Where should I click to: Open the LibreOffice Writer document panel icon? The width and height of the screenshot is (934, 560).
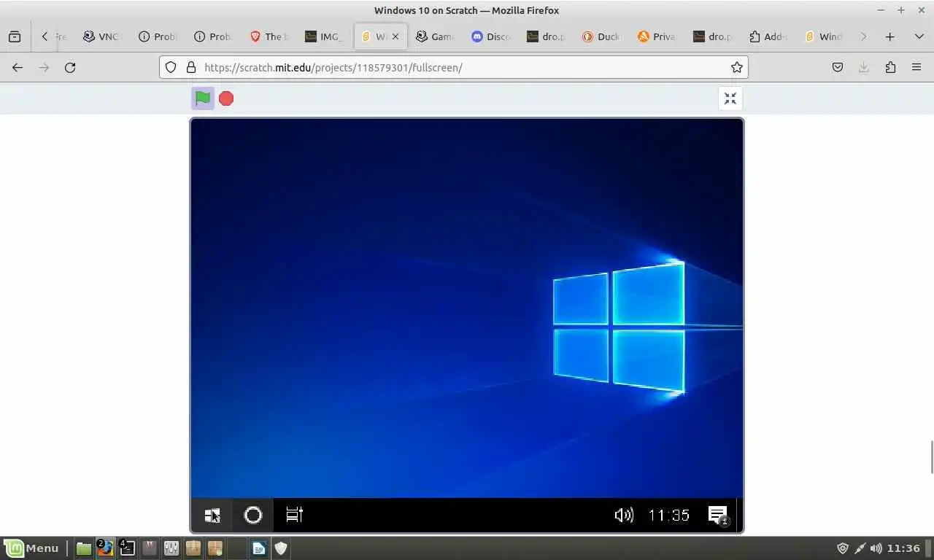259,548
